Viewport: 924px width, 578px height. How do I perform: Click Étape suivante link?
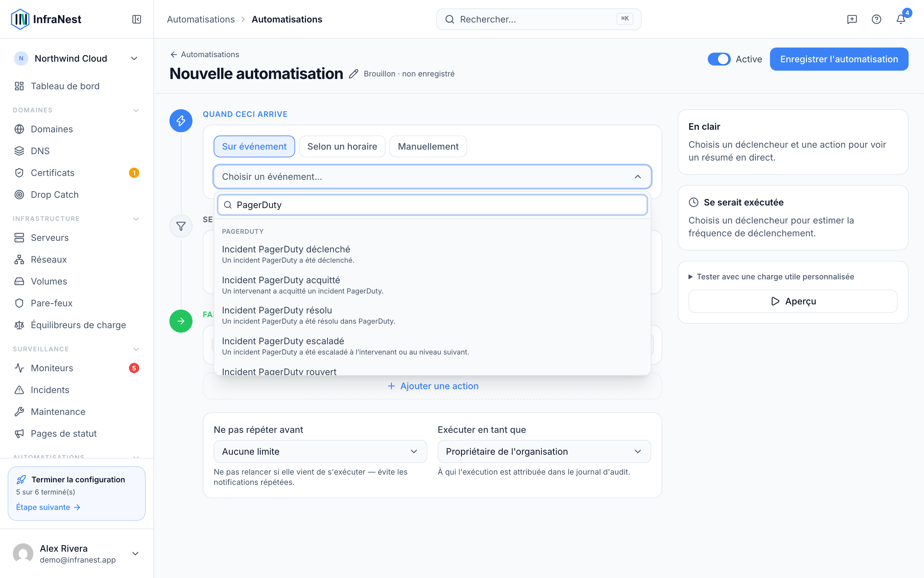tap(48, 507)
